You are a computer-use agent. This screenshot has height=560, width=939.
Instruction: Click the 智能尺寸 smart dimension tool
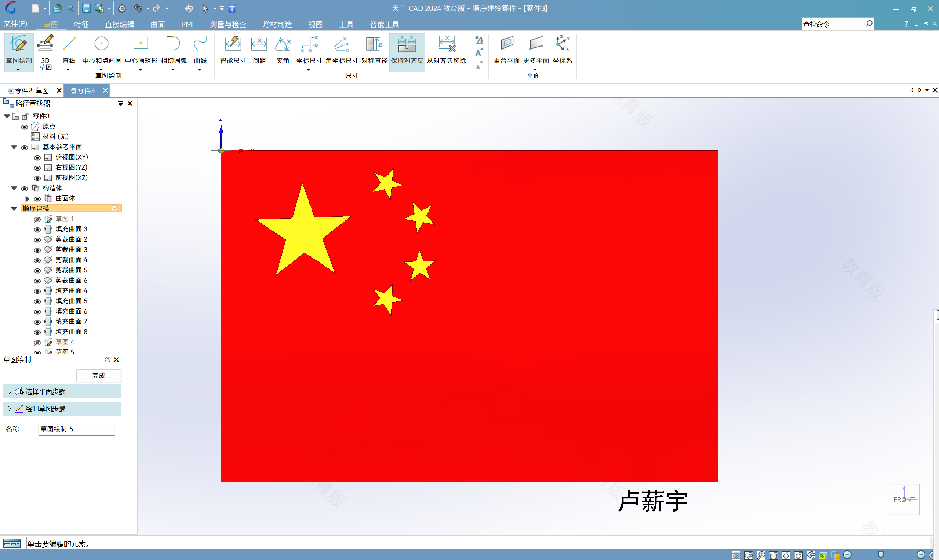(233, 50)
